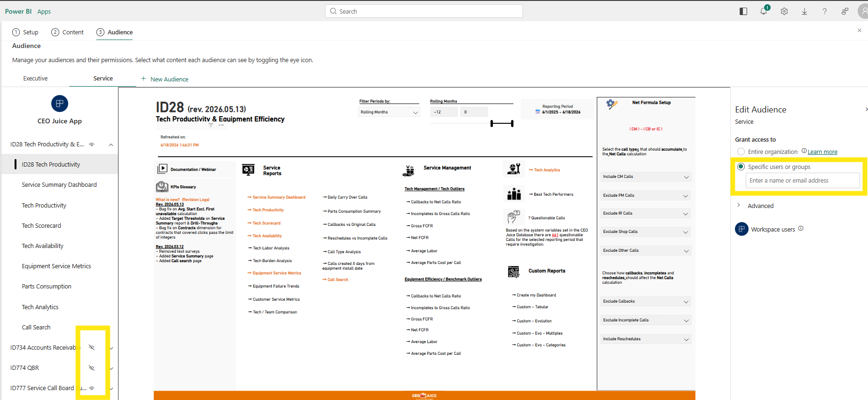Image resolution: width=868 pixels, height=400 pixels.
Task: Toggle the top bar panel layout icon
Action: (x=743, y=11)
